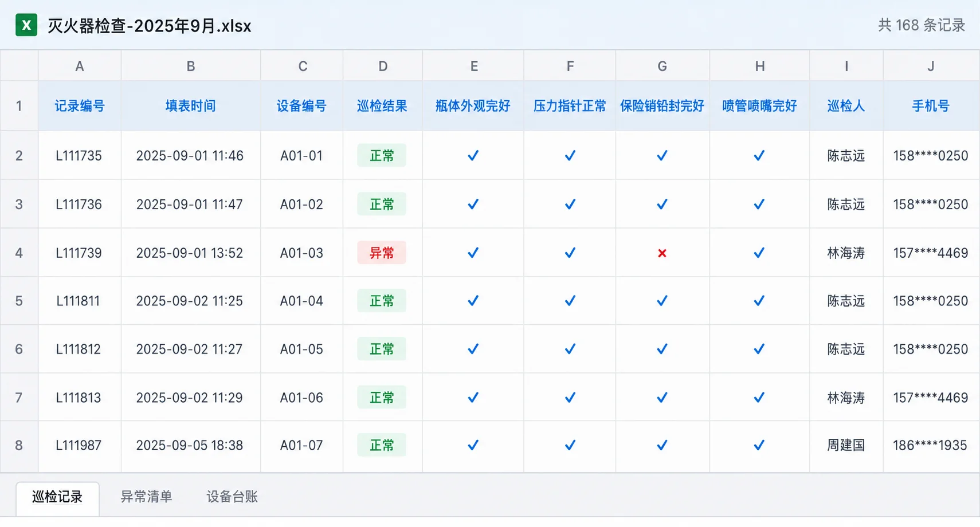Click 压力指针正常 checkmark for A01-03
This screenshot has height=527, width=980.
coord(570,253)
